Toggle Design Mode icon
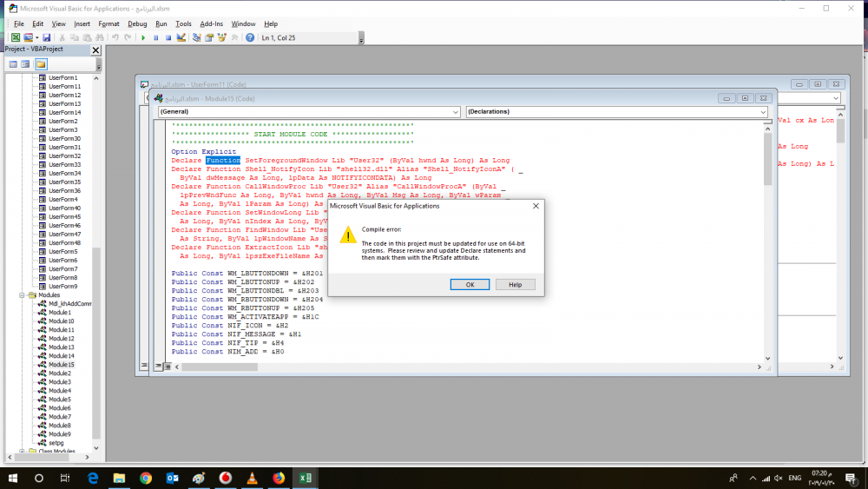868x489 pixels. click(181, 37)
